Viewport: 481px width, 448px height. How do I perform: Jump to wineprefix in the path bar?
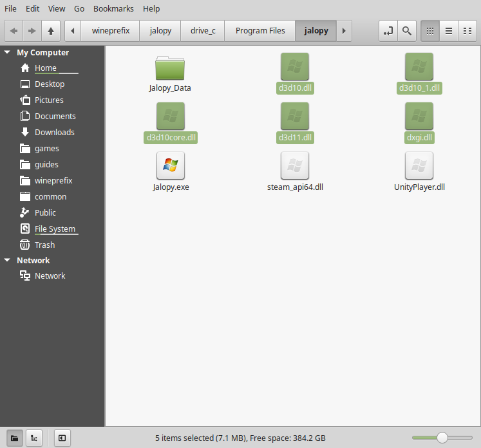click(x=111, y=31)
